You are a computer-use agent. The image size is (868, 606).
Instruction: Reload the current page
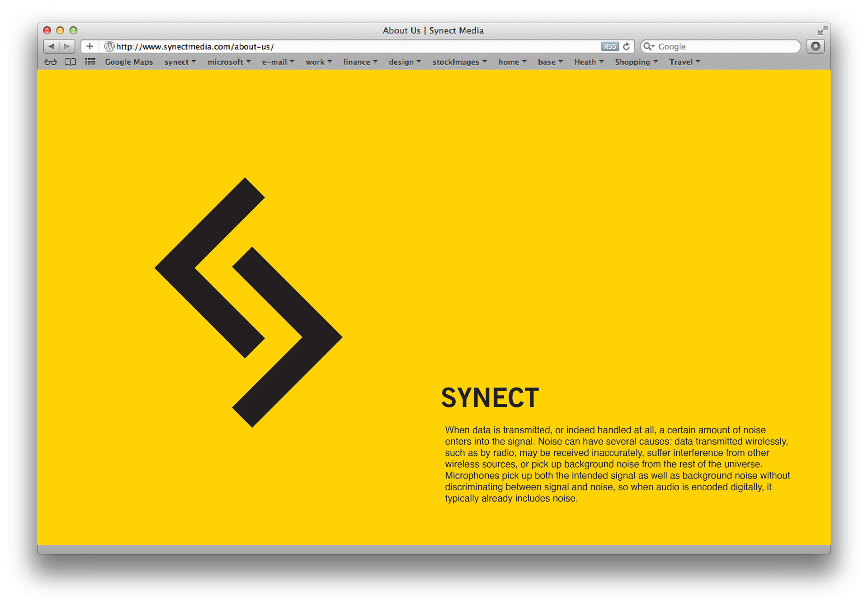(627, 46)
